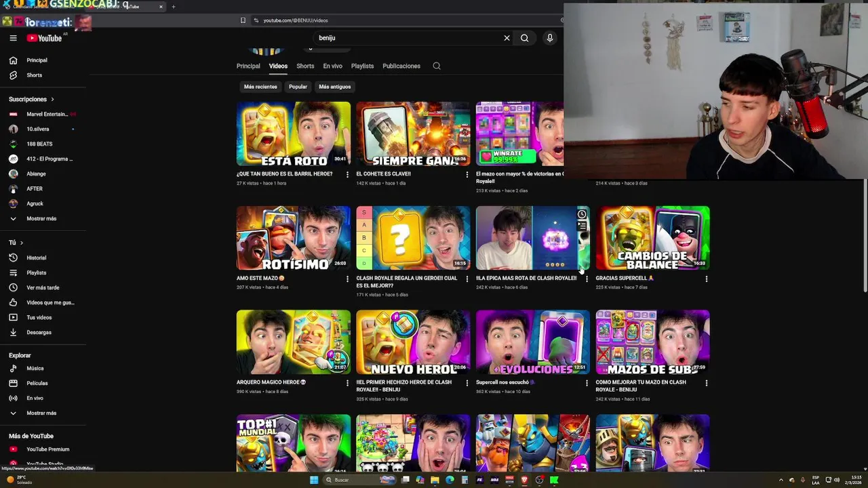
Task: Open options menu for GRACIAS SUPERCELL
Action: tap(707, 279)
